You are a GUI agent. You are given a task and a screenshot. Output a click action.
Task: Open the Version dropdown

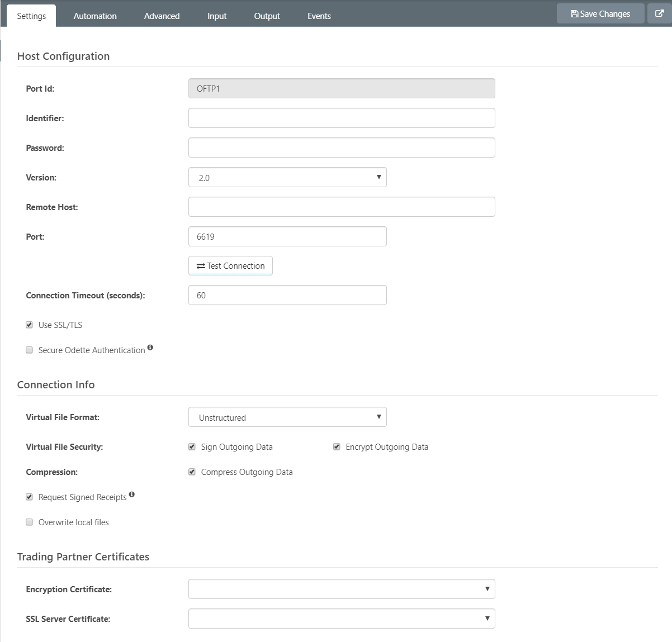pos(287,177)
